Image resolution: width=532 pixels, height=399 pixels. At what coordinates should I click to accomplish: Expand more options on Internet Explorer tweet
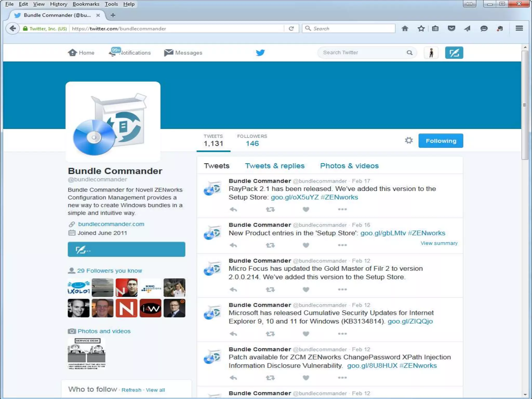point(342,334)
